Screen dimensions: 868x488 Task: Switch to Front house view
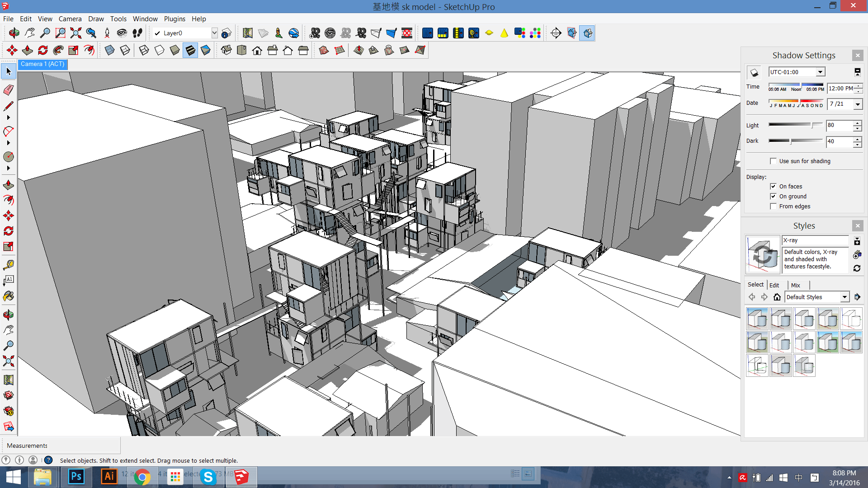pyautogui.click(x=257, y=50)
